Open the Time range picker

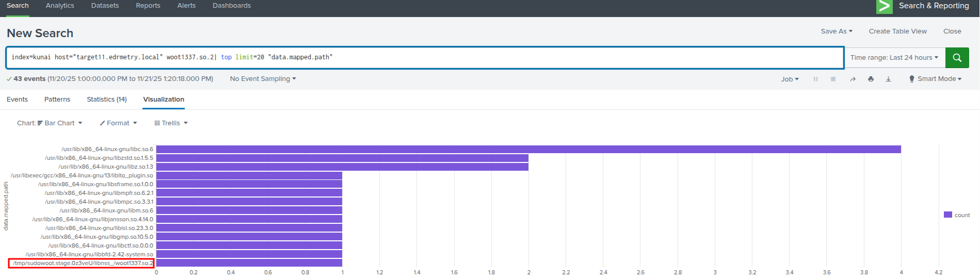[x=894, y=58]
